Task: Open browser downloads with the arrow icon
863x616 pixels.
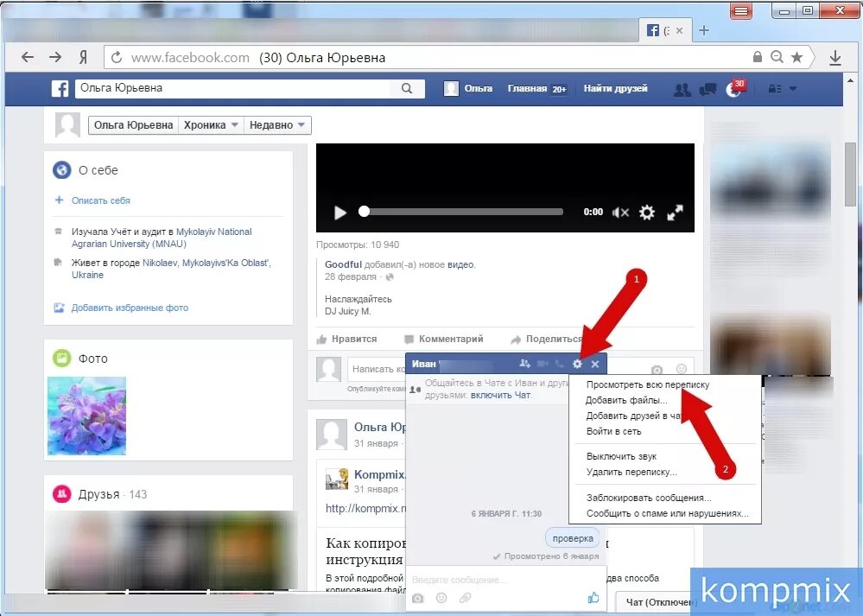Action: [x=835, y=57]
